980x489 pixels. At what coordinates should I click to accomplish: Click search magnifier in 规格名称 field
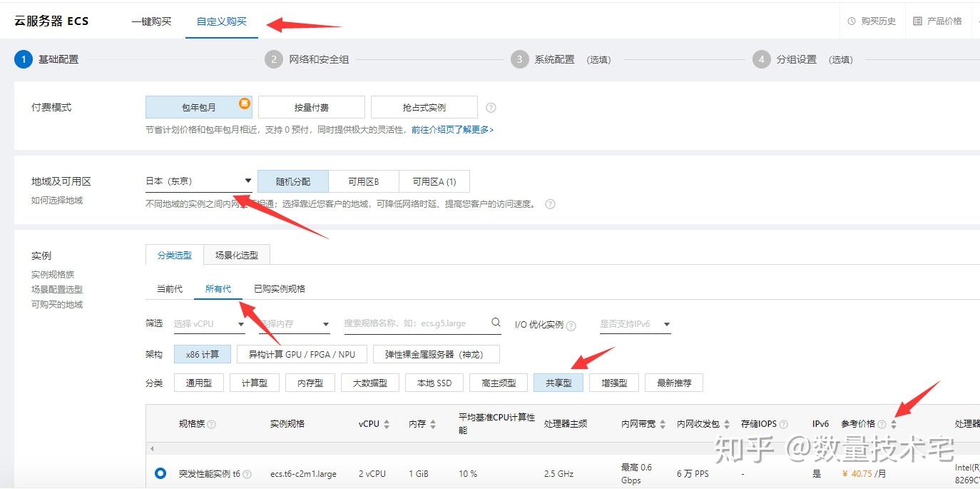(496, 323)
